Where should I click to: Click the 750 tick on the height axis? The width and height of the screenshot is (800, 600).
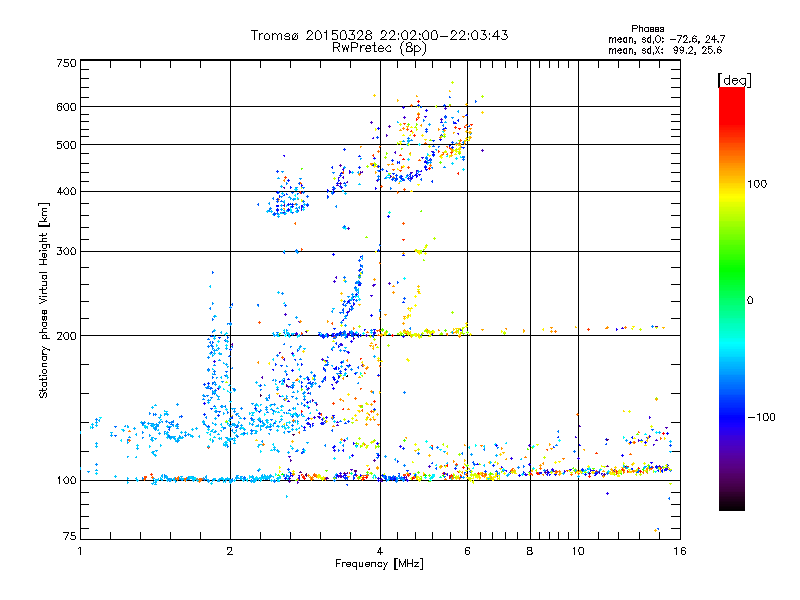[66, 63]
